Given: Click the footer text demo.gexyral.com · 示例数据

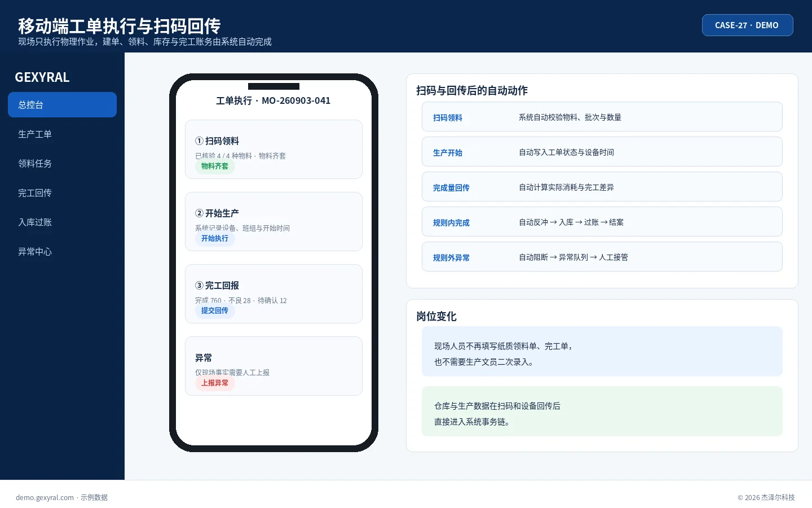Looking at the screenshot, I should (x=61, y=497).
